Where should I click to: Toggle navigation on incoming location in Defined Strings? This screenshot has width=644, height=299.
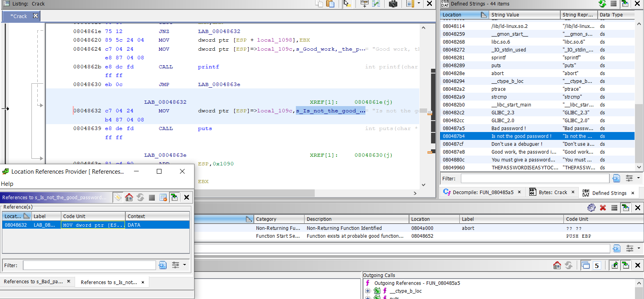coord(625,4)
